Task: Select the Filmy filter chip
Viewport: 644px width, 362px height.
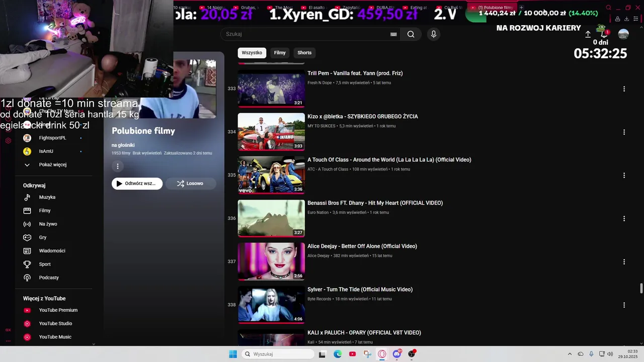Action: tap(280, 53)
